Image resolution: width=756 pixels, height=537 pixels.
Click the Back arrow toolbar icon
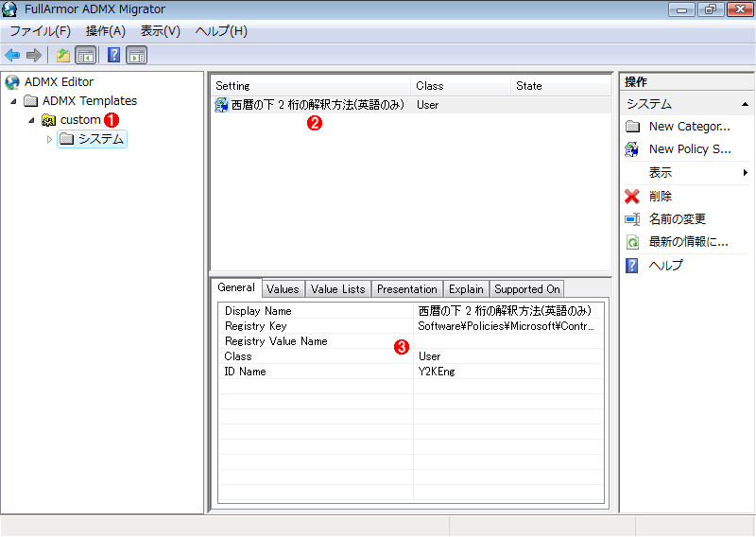click(x=12, y=56)
